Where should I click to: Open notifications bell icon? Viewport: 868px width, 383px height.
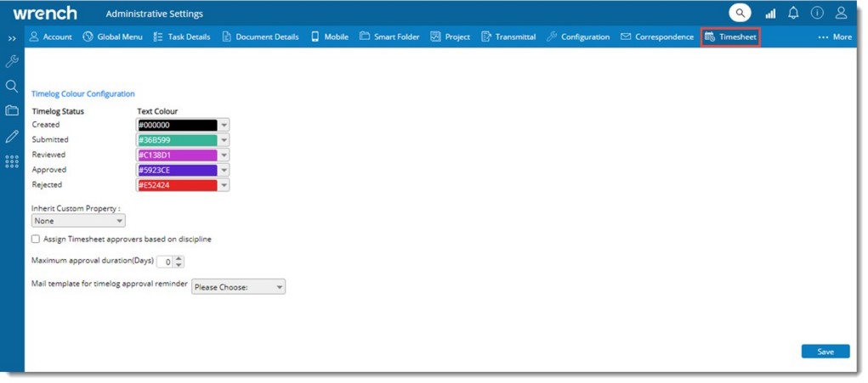(794, 14)
